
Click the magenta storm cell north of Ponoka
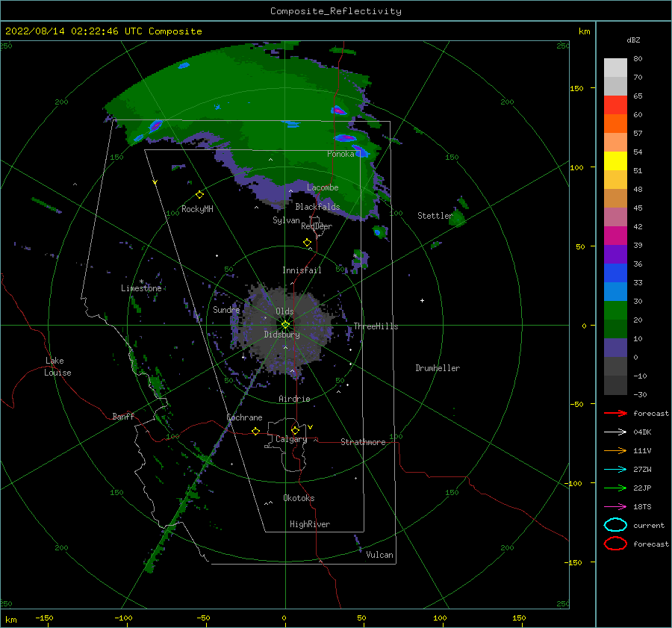(x=338, y=111)
